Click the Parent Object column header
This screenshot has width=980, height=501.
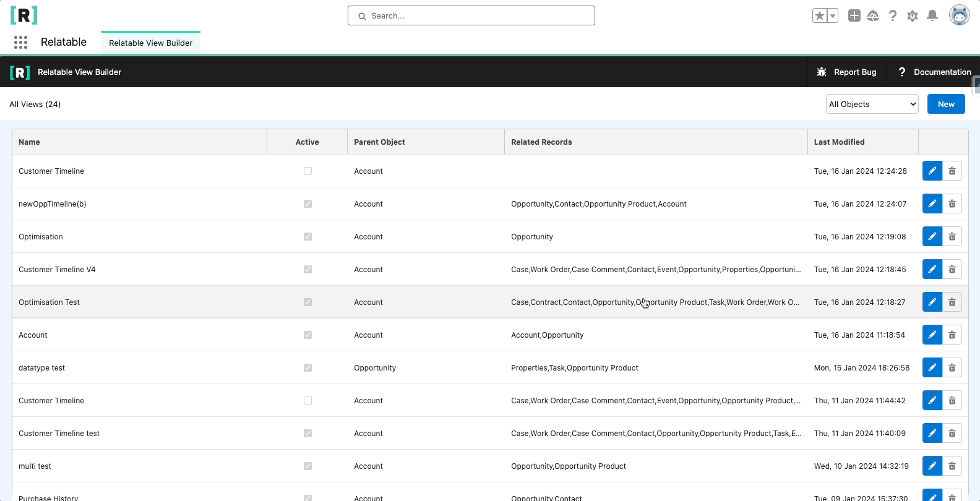pyautogui.click(x=426, y=142)
